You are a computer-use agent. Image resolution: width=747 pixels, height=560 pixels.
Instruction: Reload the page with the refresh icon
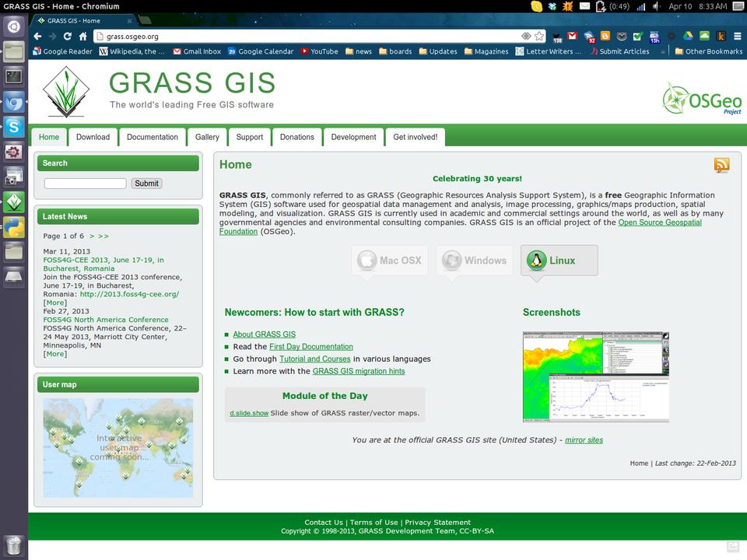tap(68, 36)
